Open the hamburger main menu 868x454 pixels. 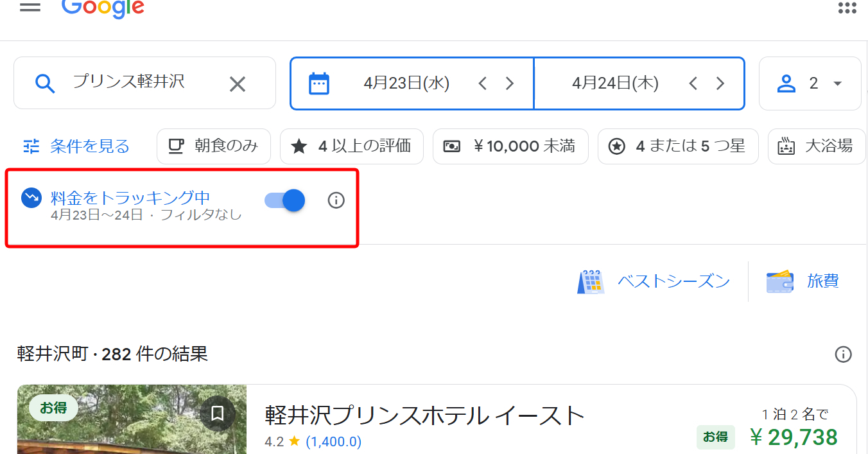(x=30, y=7)
